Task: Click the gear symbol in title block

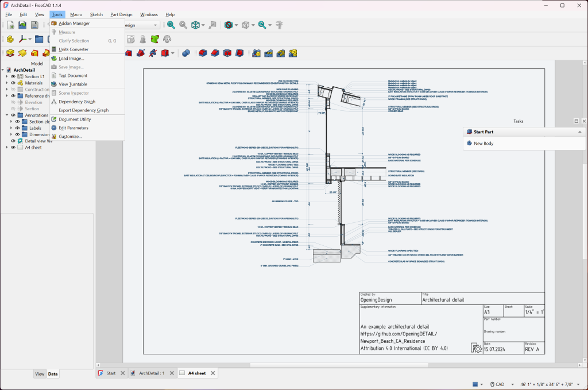Action: coord(476,348)
